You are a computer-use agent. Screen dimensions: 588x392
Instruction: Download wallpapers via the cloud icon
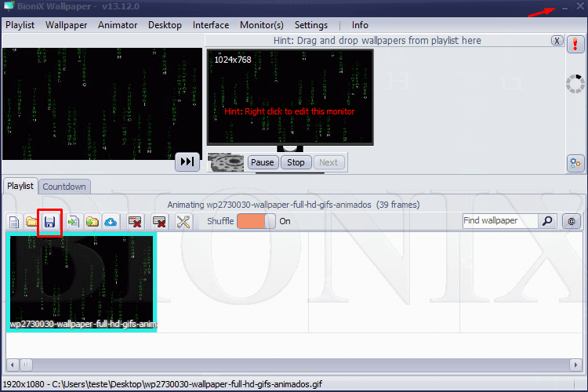click(111, 222)
